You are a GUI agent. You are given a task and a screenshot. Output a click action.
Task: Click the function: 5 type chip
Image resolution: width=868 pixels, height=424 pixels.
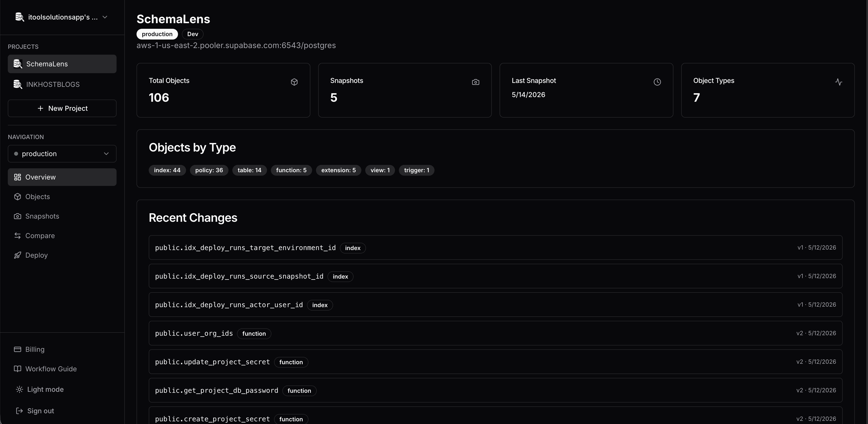pos(291,170)
